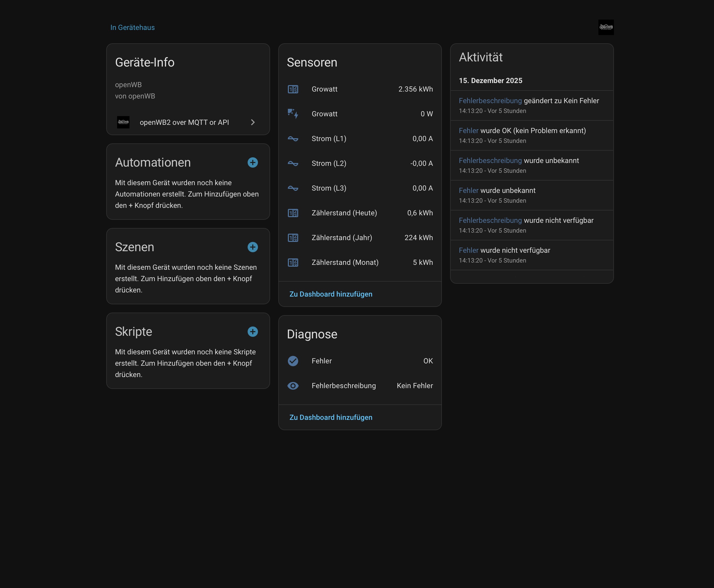Open the openWB2 over MQTT or API integration
Screen dimensions: 714x588
pos(184,122)
